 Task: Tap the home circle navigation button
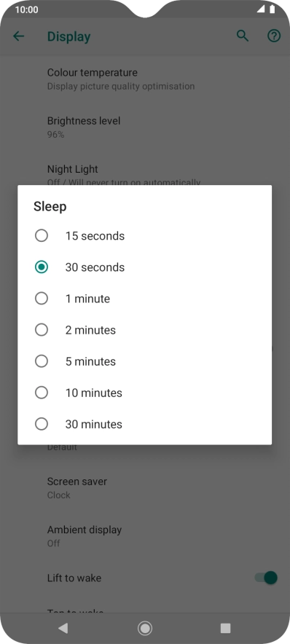(144, 628)
